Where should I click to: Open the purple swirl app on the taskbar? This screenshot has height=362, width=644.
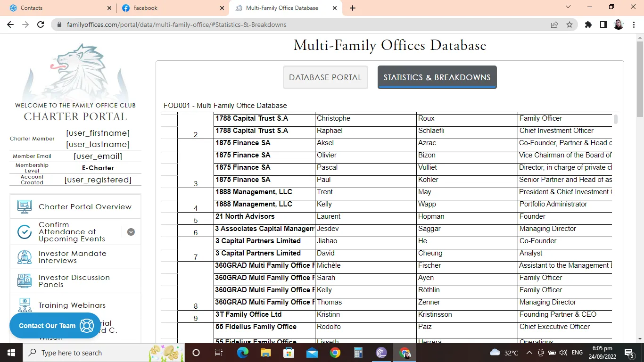[x=381, y=353]
